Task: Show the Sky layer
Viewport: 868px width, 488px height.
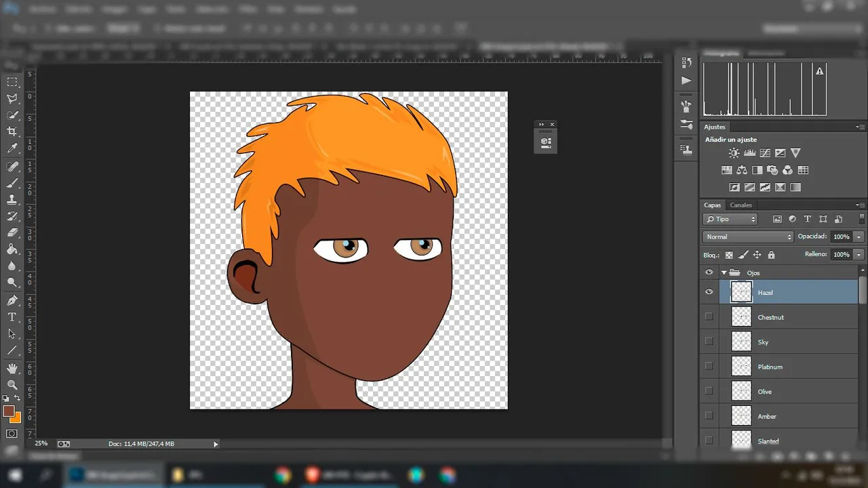Action: tap(709, 342)
